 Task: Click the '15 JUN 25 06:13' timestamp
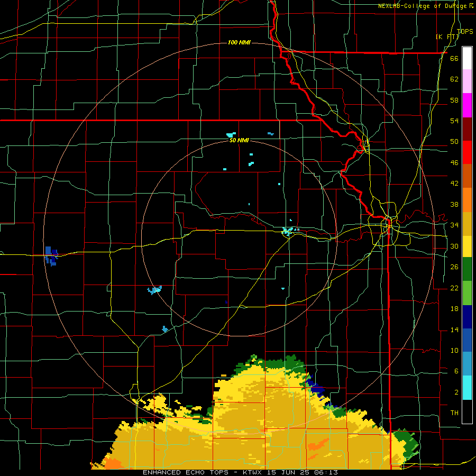(303, 472)
